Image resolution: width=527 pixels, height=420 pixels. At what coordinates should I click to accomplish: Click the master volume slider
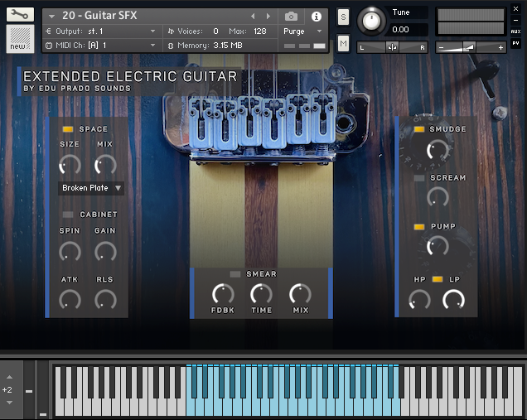pyautogui.click(x=470, y=47)
